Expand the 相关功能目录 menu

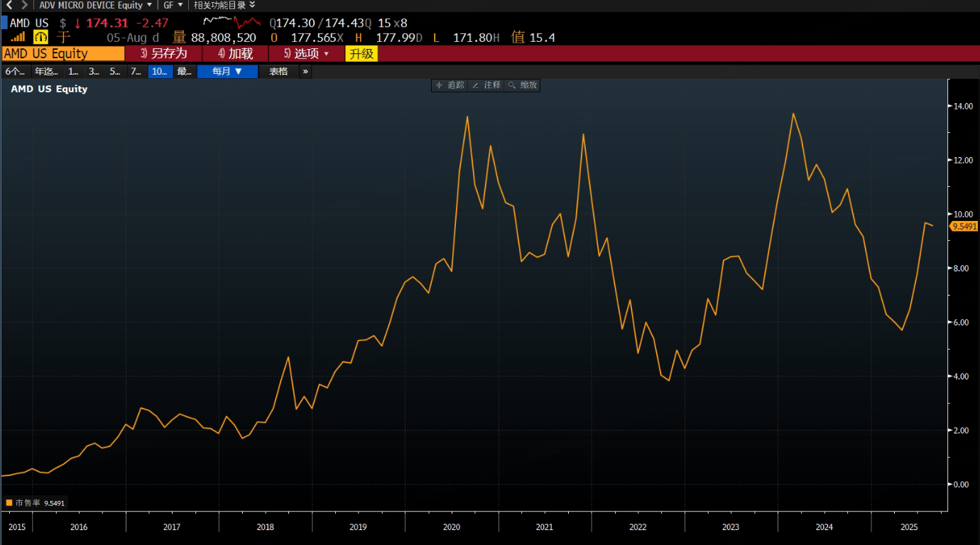[224, 5]
